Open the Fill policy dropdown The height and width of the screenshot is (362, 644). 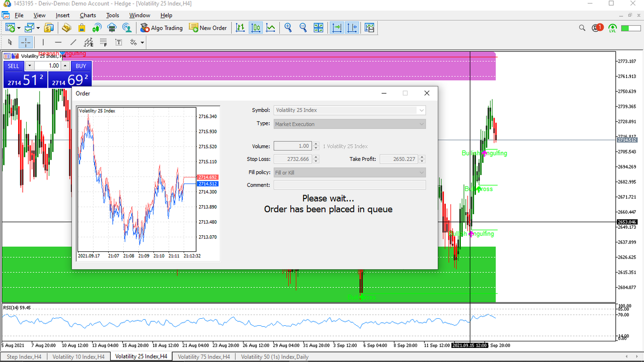[422, 173]
